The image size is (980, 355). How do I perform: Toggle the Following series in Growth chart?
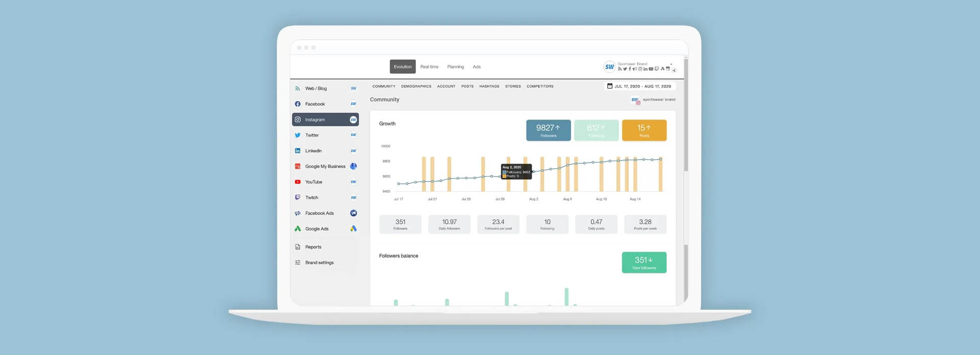596,130
